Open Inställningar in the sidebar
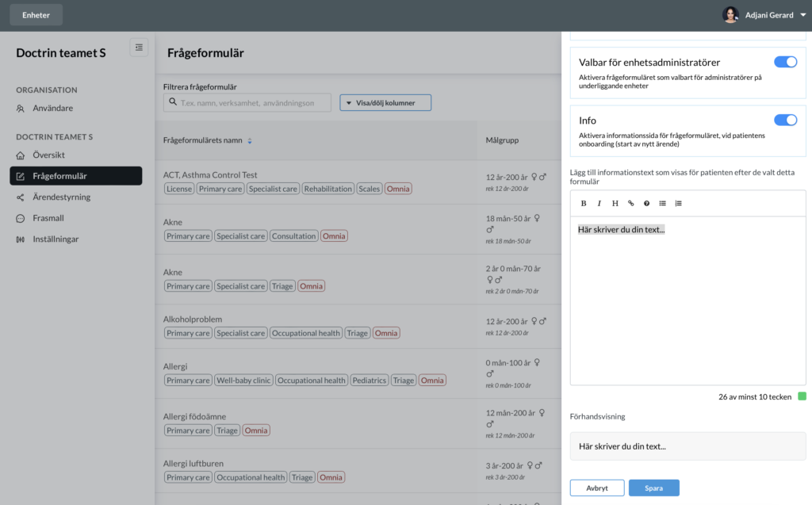 point(56,239)
